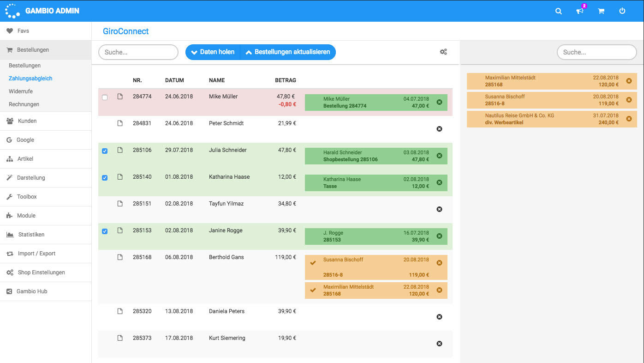Collapse the Bestellungen sidebar section
644x363 pixels.
pos(33,50)
